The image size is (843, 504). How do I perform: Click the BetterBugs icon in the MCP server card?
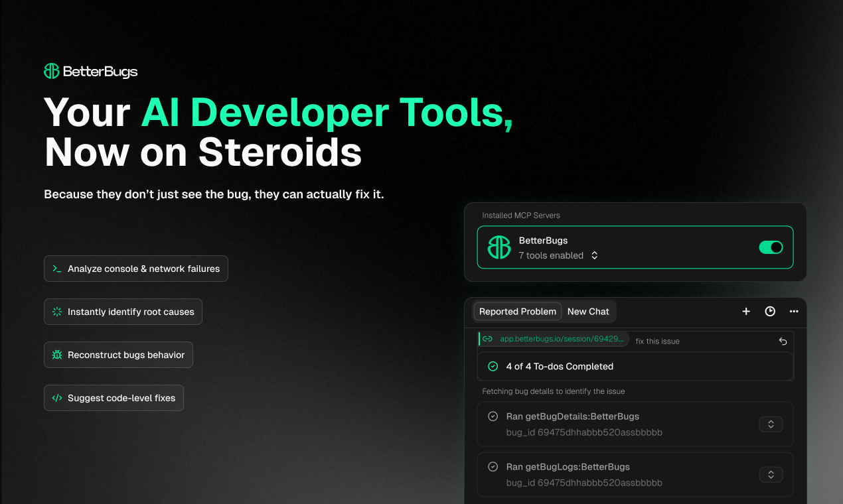point(498,247)
